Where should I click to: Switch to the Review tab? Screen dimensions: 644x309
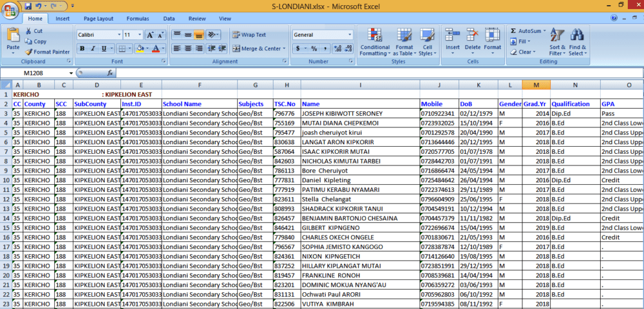(x=197, y=19)
